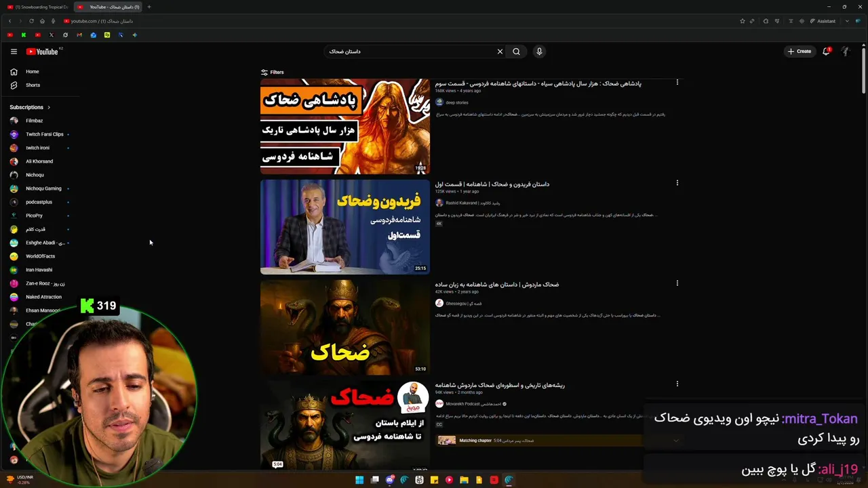The height and width of the screenshot is (488, 868).
Task: Open the Windows Start menu
Action: 359,480
